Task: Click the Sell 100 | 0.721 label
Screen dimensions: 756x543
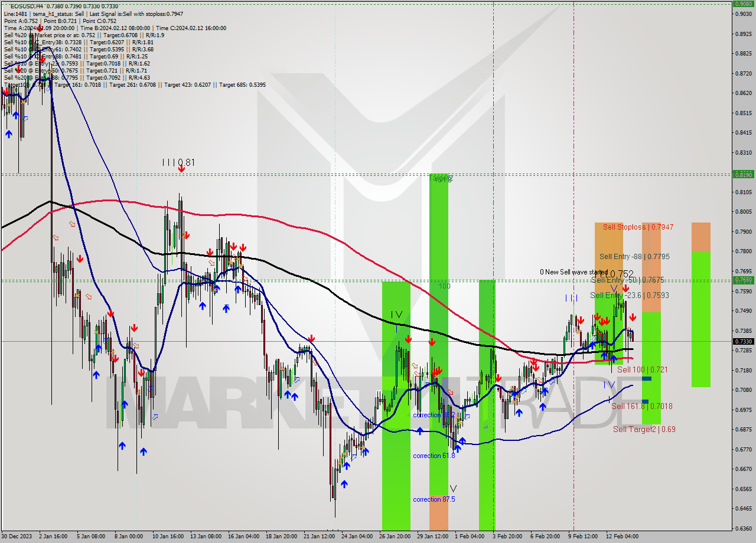Action: pos(642,369)
